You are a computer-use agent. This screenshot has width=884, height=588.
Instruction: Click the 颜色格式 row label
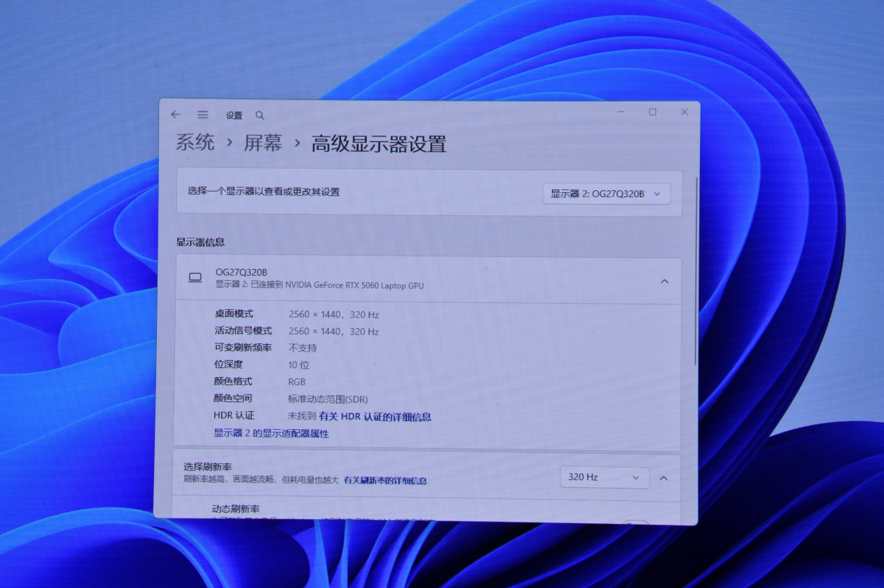pyautogui.click(x=233, y=382)
